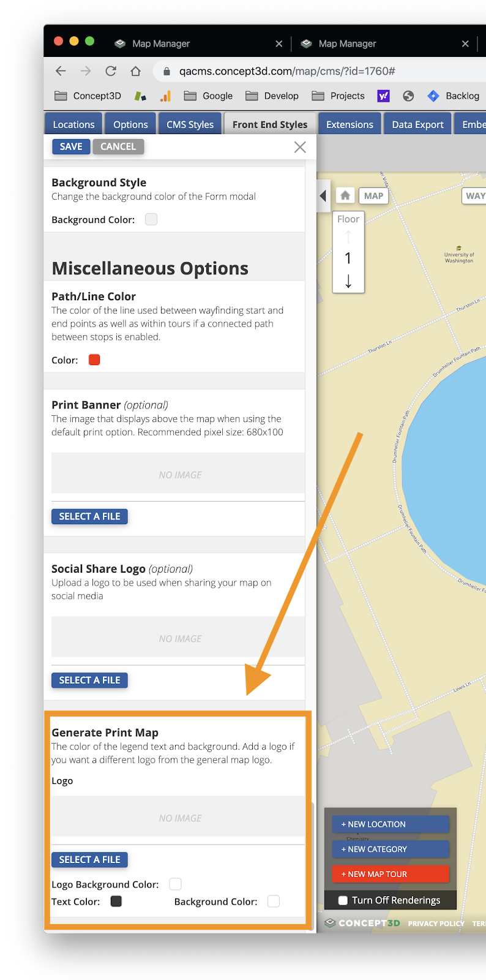Open the Concept3D bookmarks folder

88,96
